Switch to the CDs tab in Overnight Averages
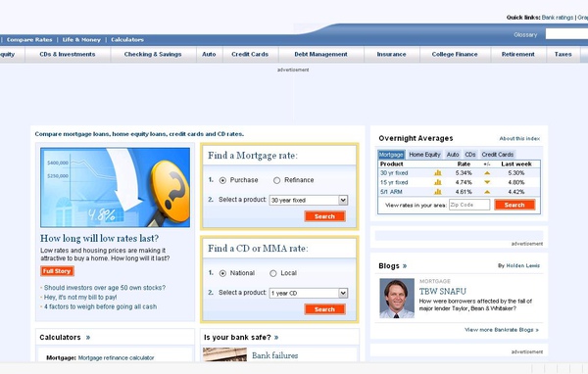Image resolution: width=588 pixels, height=374 pixels. (470, 155)
